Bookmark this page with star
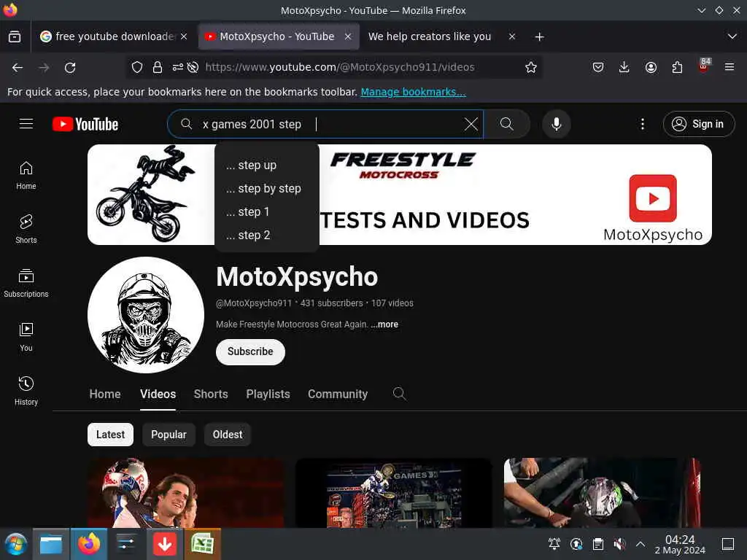The image size is (747, 560). pos(531,68)
